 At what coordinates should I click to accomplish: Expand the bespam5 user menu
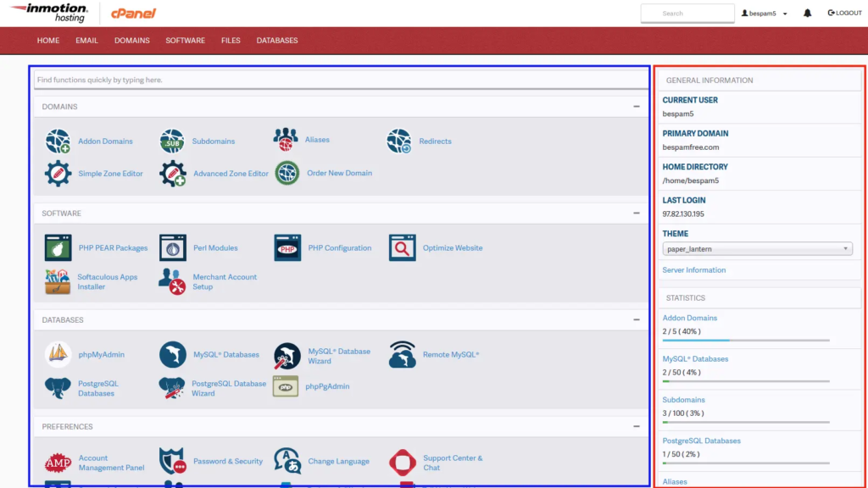[x=764, y=14]
